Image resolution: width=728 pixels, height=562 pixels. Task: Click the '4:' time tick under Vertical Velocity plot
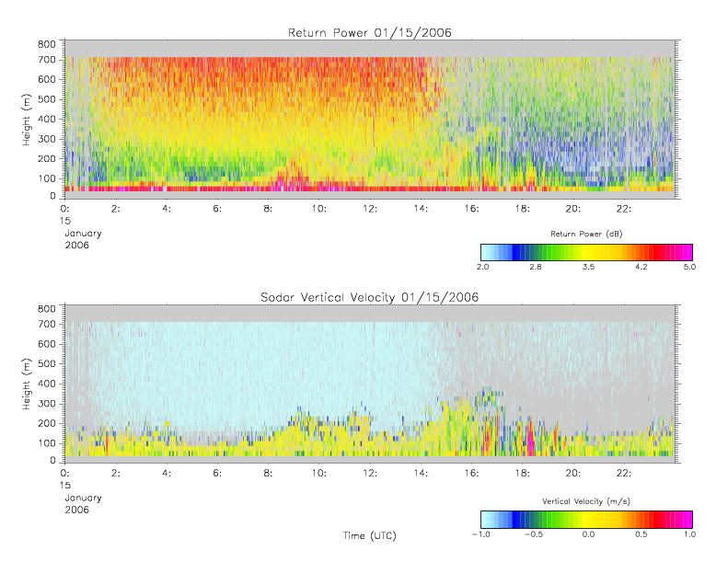(167, 474)
